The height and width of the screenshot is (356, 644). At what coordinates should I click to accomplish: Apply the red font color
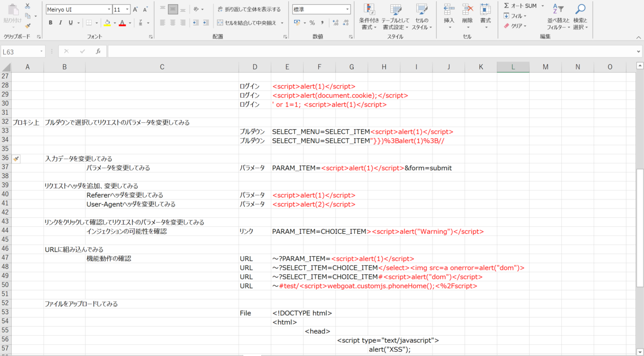pyautogui.click(x=122, y=23)
